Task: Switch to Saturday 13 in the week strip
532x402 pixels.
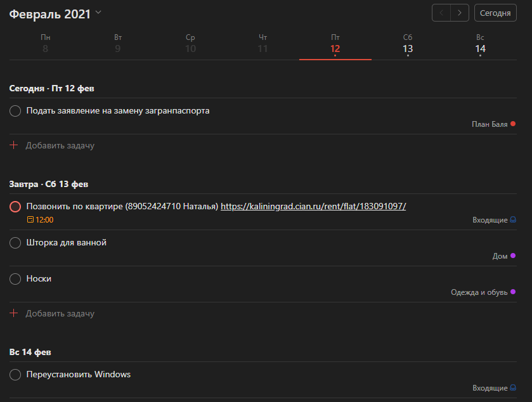Action: [408, 44]
